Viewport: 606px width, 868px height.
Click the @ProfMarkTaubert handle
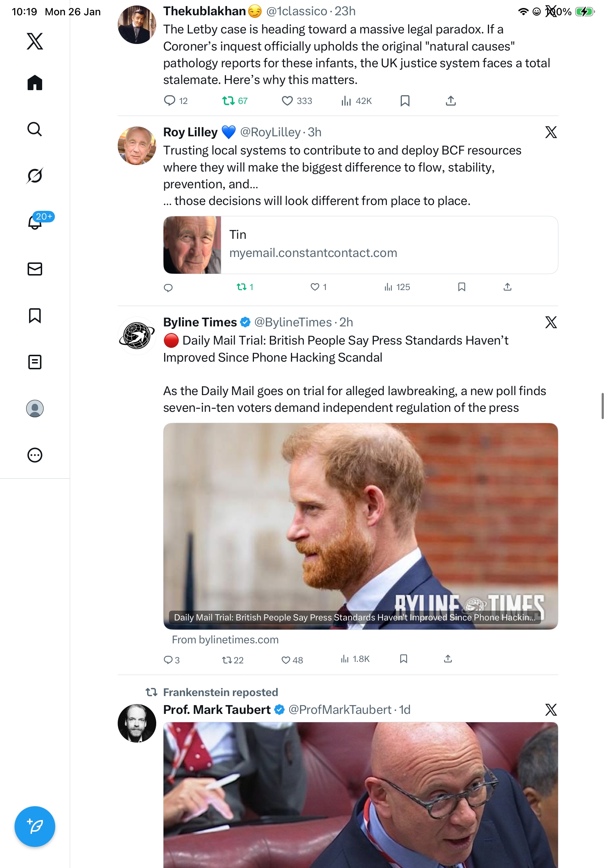pyautogui.click(x=340, y=710)
